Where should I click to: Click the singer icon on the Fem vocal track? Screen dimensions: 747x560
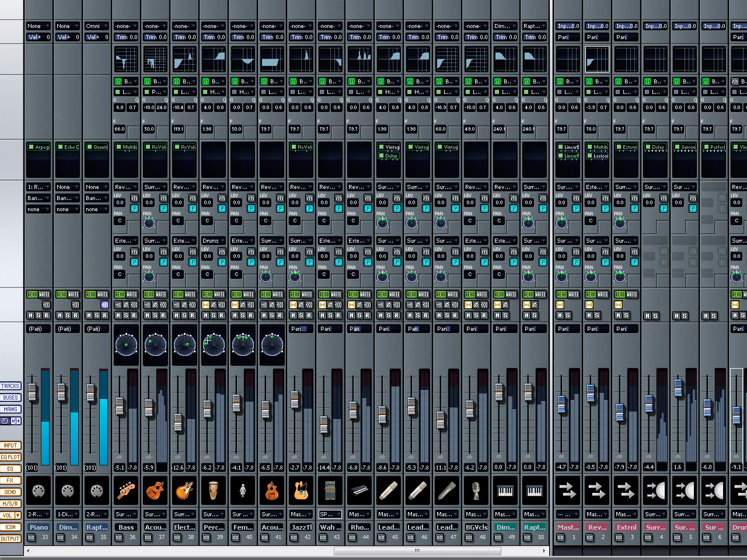pyautogui.click(x=242, y=491)
